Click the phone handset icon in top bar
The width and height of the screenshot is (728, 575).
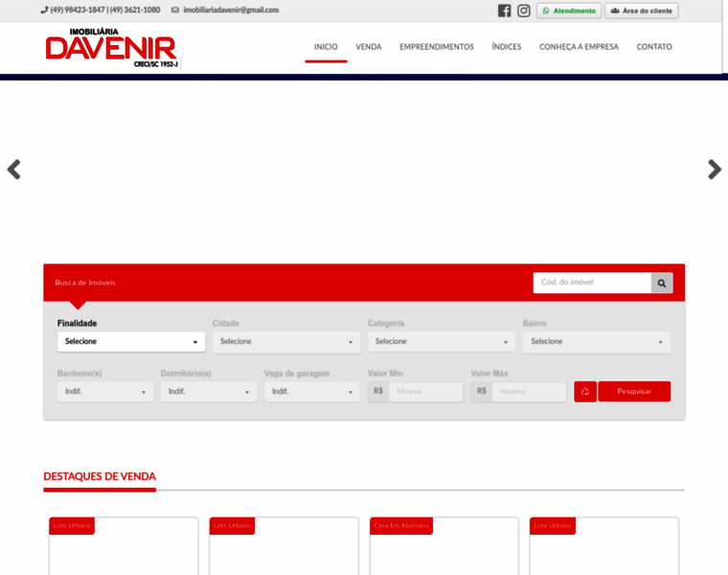44,10
